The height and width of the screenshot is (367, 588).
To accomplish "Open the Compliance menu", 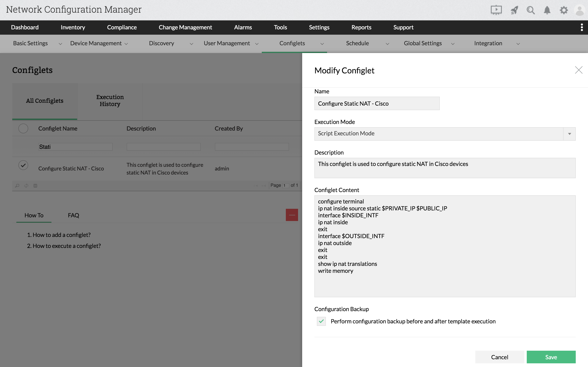I will click(x=122, y=27).
